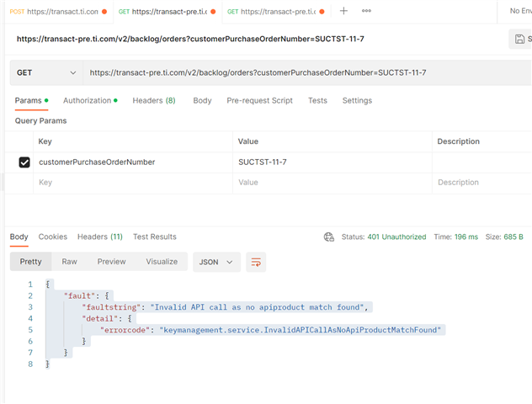Open the GET method dropdown

40,72
